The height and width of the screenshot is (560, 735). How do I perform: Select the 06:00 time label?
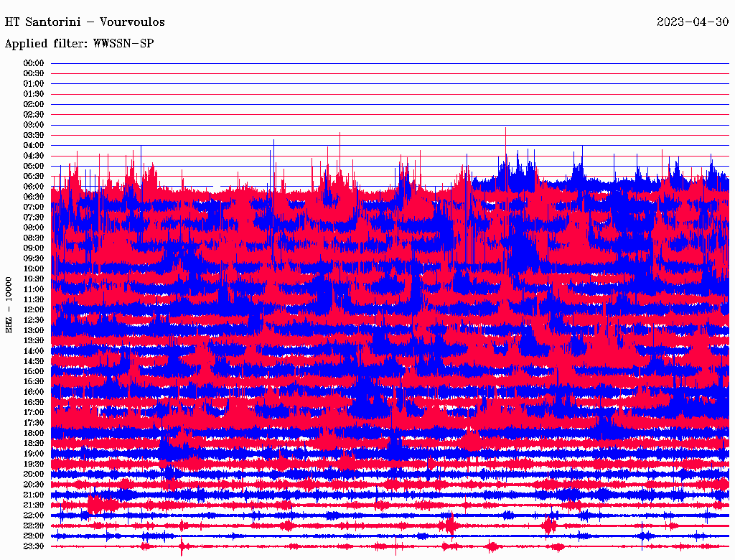click(34, 187)
